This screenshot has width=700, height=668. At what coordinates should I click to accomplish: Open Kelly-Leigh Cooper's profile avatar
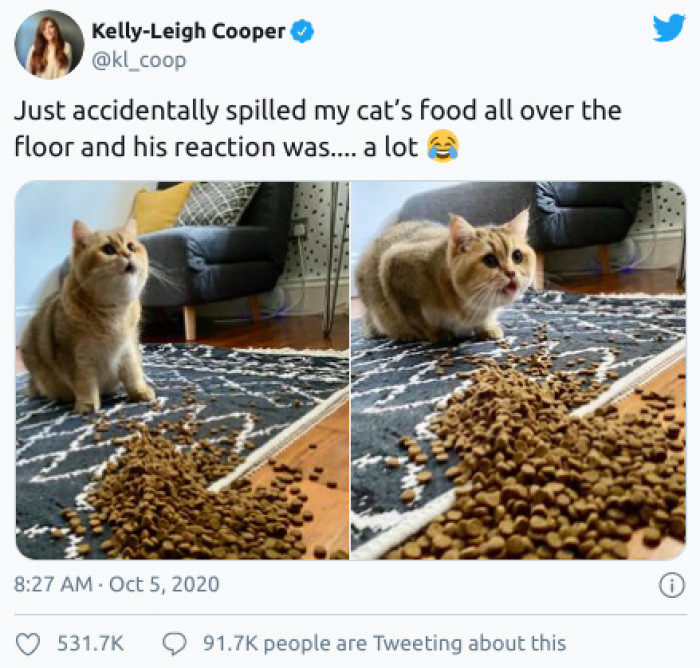[49, 45]
